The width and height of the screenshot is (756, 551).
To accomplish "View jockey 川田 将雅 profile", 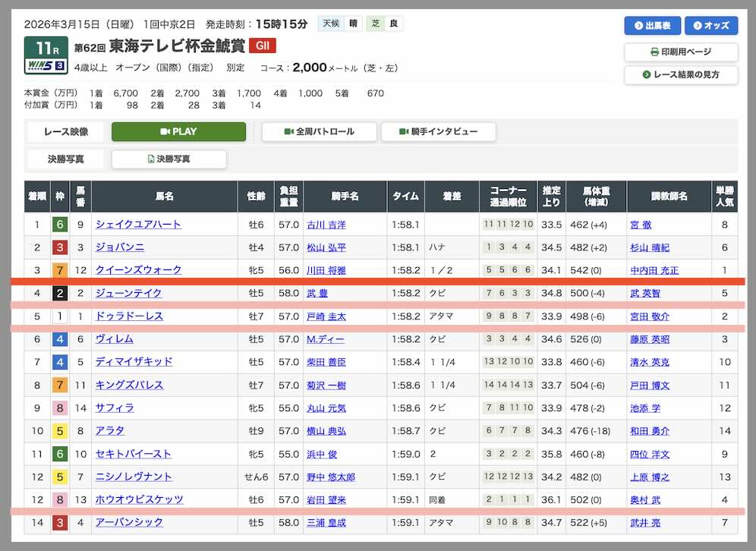I will click(326, 271).
